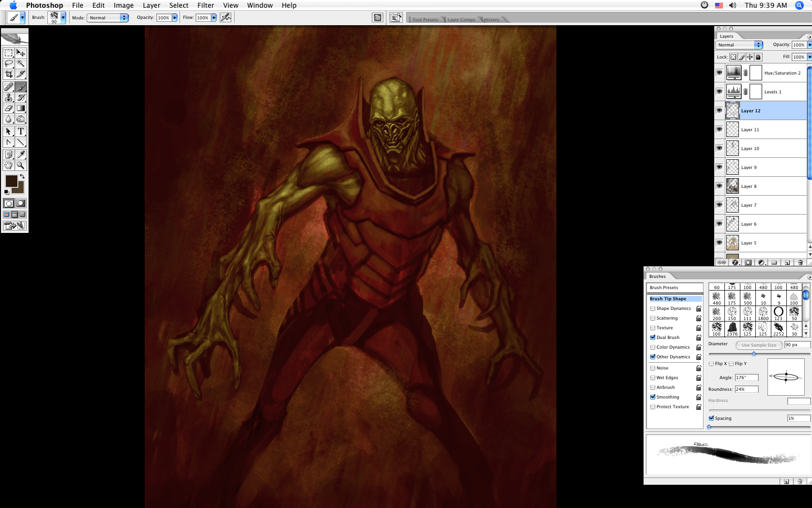Open the brush preset picker arrow
The width and height of the screenshot is (812, 508).
click(x=63, y=17)
